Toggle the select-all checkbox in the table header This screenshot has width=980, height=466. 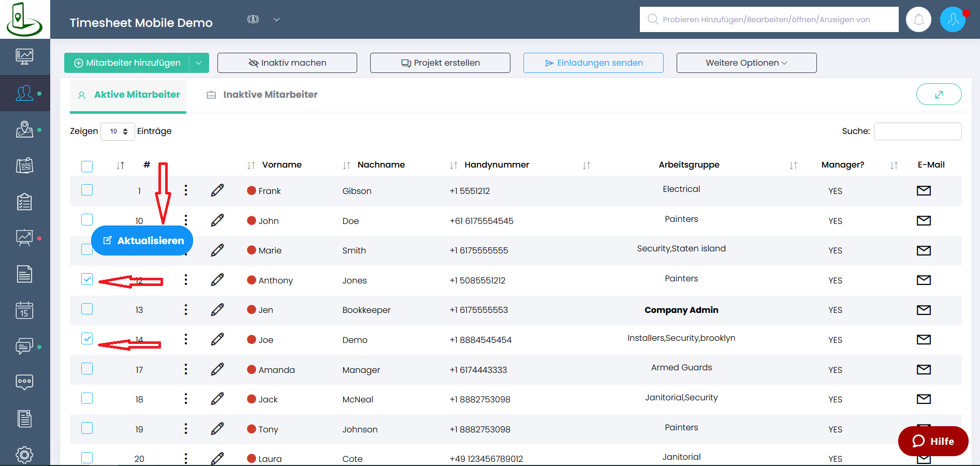[x=87, y=166]
